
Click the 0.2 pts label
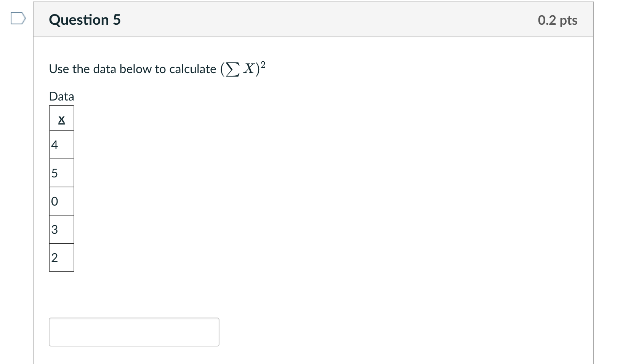tap(557, 21)
